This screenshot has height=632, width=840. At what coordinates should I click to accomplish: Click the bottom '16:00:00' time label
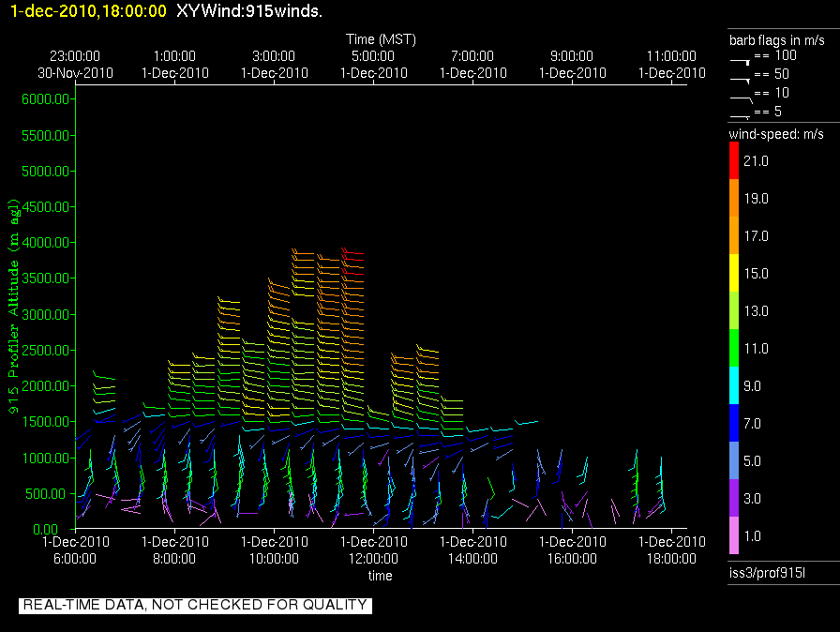tap(572, 559)
